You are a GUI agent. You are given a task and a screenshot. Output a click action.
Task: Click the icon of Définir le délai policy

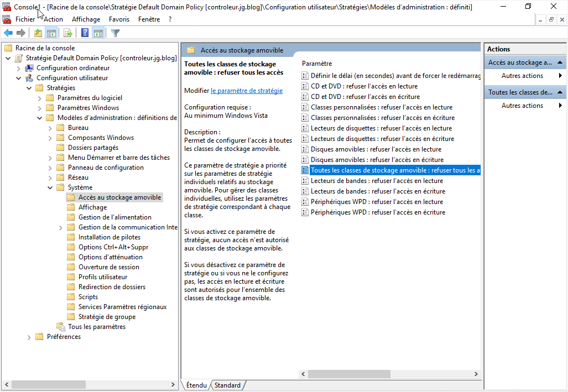pyautogui.click(x=305, y=76)
